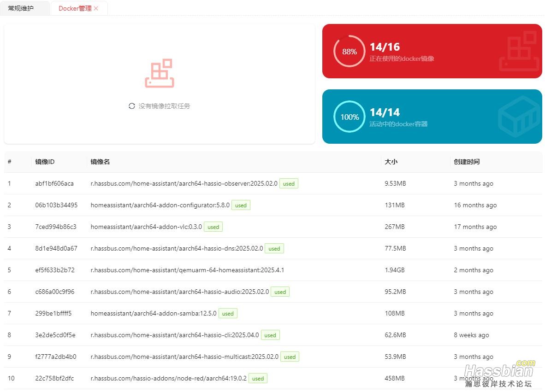Image resolution: width=545 pixels, height=392 pixels.
Task: Click the used tag on addon-configurator row
Action: tap(241, 205)
